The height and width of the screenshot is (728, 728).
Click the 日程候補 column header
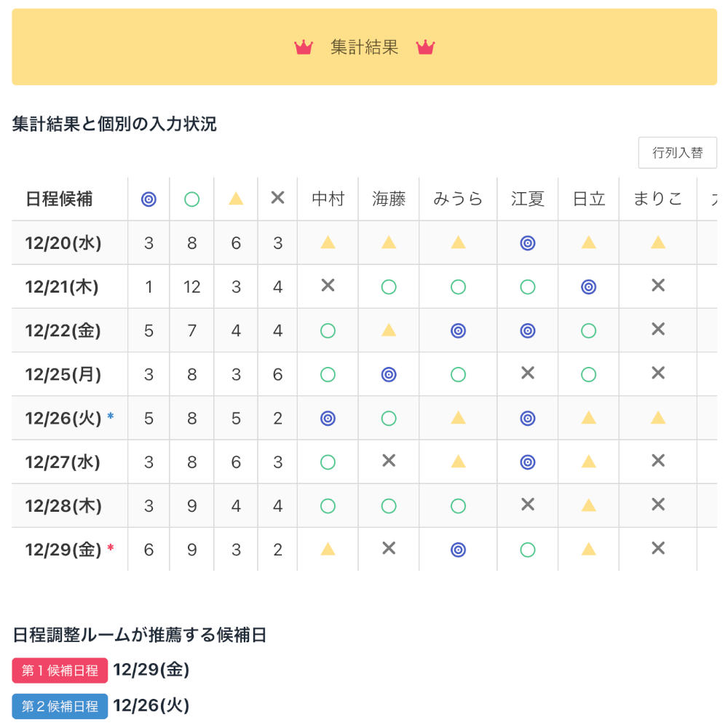click(59, 199)
